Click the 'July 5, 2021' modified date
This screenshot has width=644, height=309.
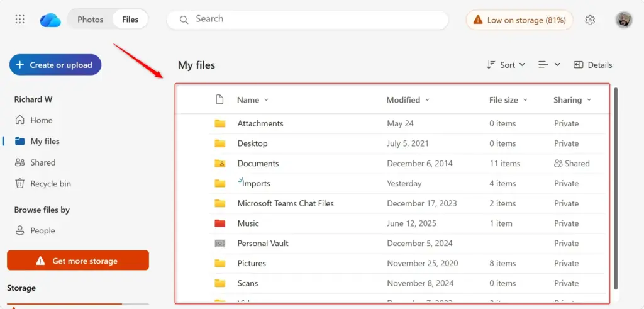tap(408, 143)
